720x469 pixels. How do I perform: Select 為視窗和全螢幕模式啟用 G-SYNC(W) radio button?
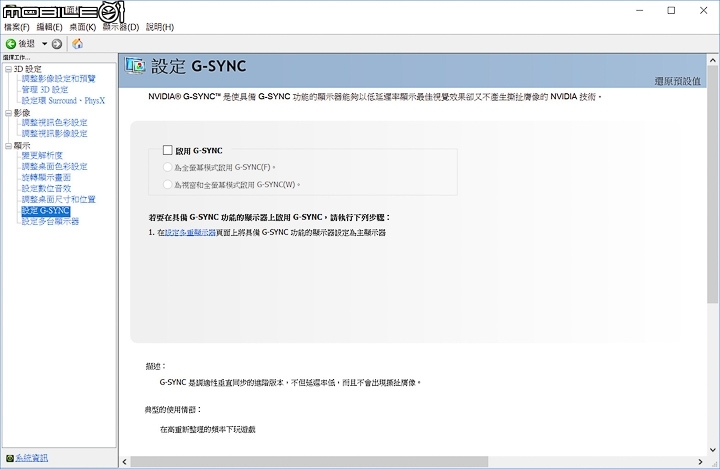tap(168, 185)
